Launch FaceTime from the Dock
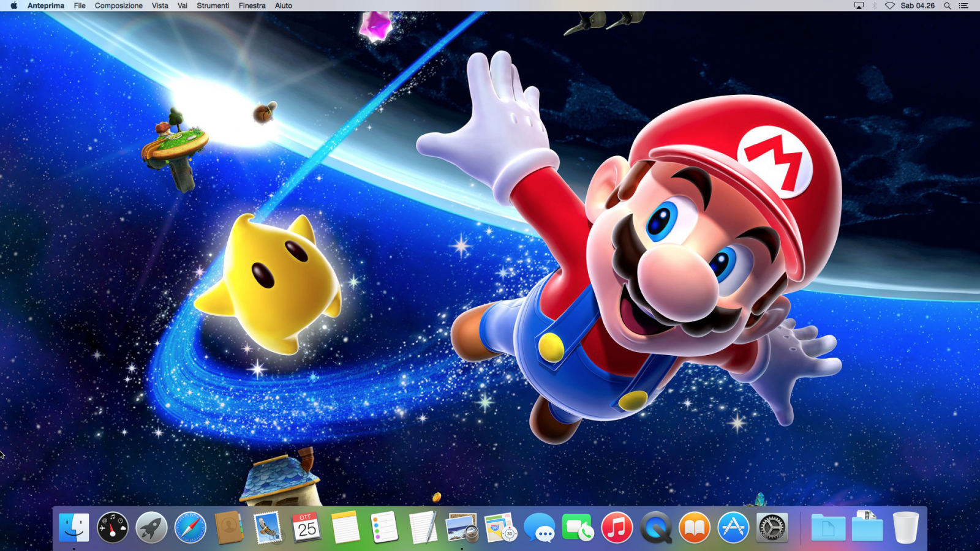Screen dimensions: 980x551 pos(578,527)
